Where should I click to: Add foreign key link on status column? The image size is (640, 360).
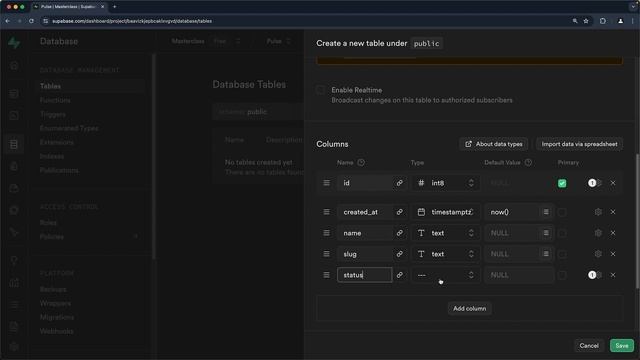tap(400, 275)
